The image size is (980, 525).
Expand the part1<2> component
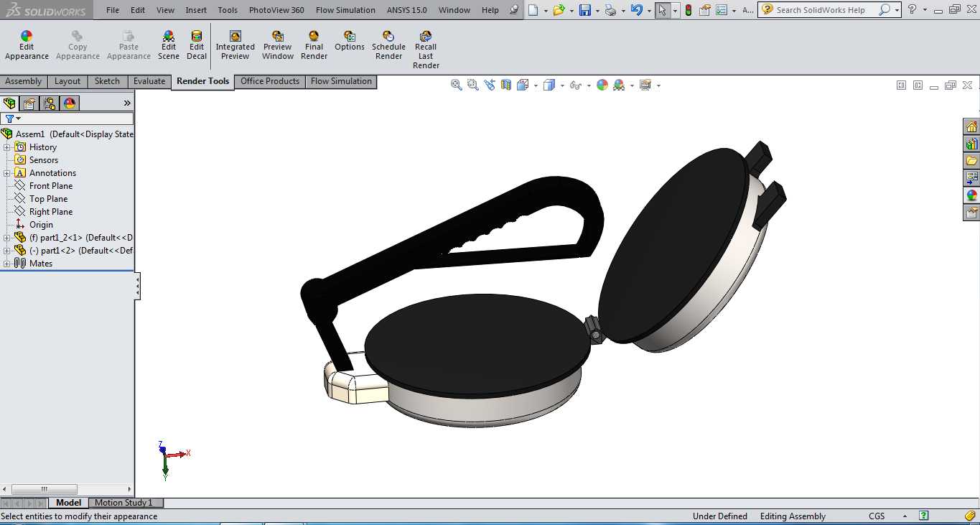[x=7, y=251]
